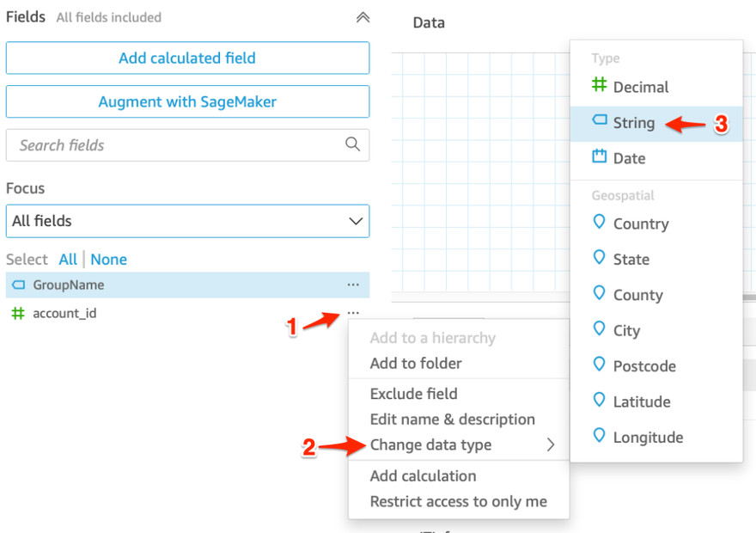This screenshot has height=533, width=756.
Task: Set geospatial type to Country
Action: 640,224
